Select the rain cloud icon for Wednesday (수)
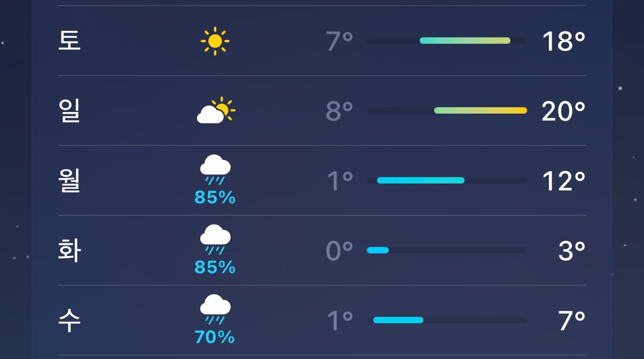This screenshot has height=359, width=644. (x=215, y=309)
